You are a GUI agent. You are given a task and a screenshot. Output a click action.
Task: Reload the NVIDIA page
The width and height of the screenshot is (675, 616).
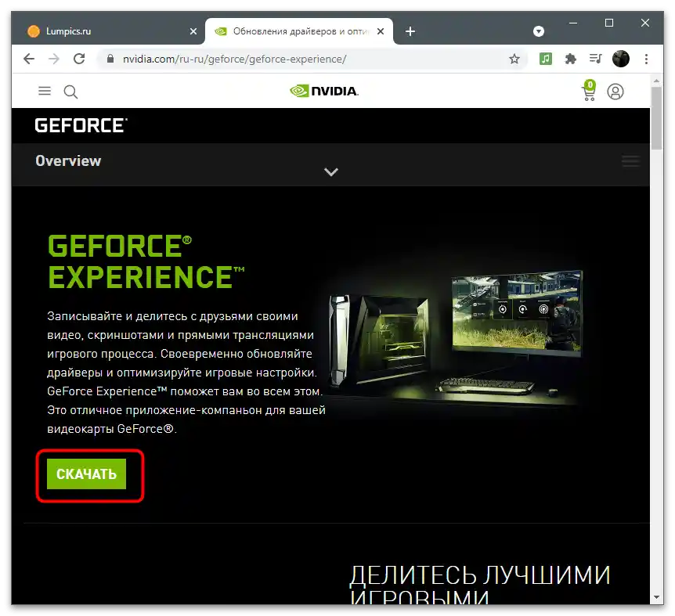[x=79, y=59]
